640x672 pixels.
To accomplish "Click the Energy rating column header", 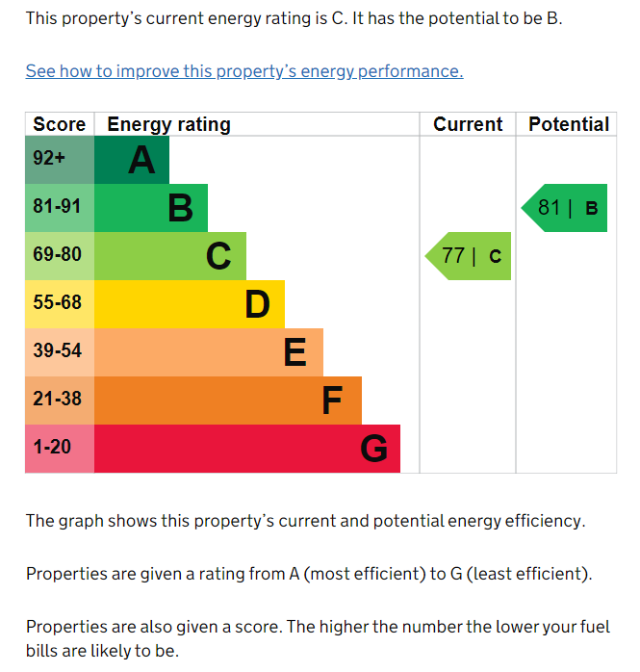I will [168, 124].
